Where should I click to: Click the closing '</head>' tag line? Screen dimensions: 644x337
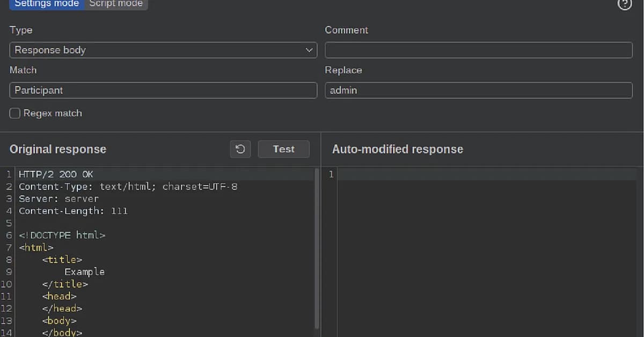[x=62, y=309]
